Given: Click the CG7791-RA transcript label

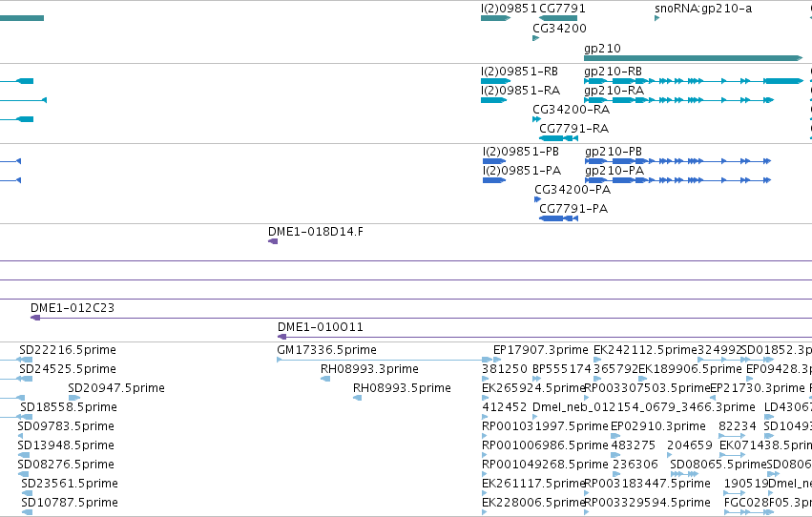Looking at the screenshot, I should (573, 129).
